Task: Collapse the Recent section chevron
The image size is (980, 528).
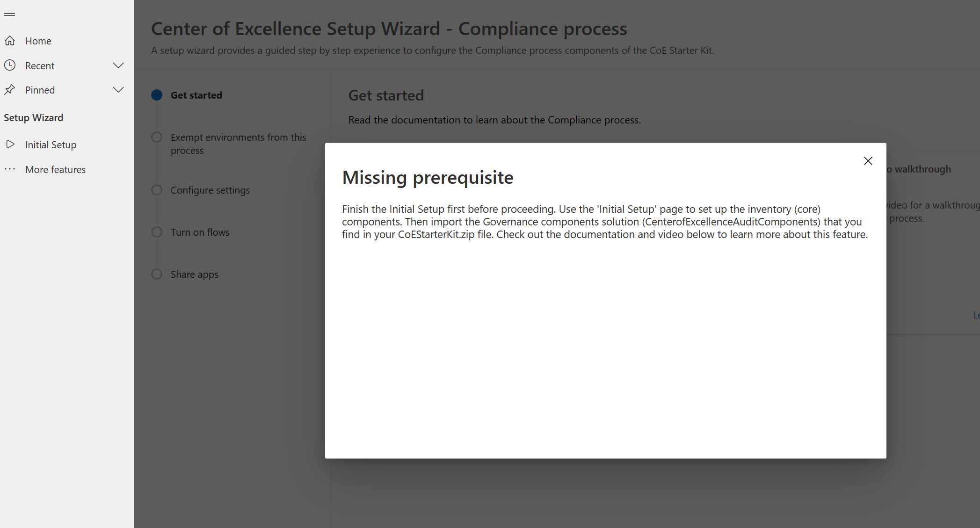Action: (118, 65)
